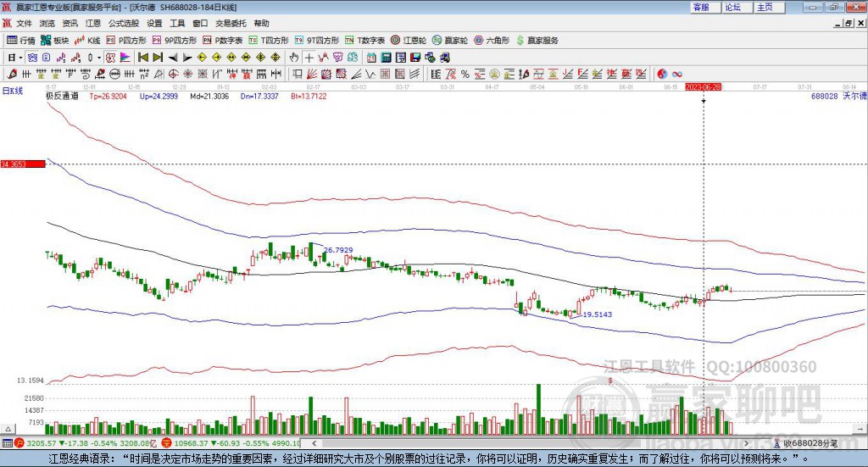Viewport: 868px width, 467px height.
Task: Open the 窗口 menu
Action: (200, 23)
